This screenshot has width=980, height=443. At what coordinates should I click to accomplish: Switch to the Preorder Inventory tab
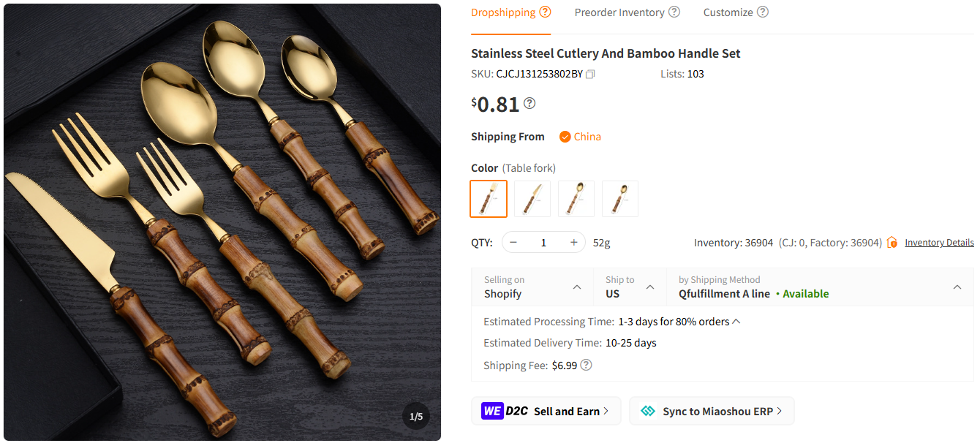click(621, 12)
